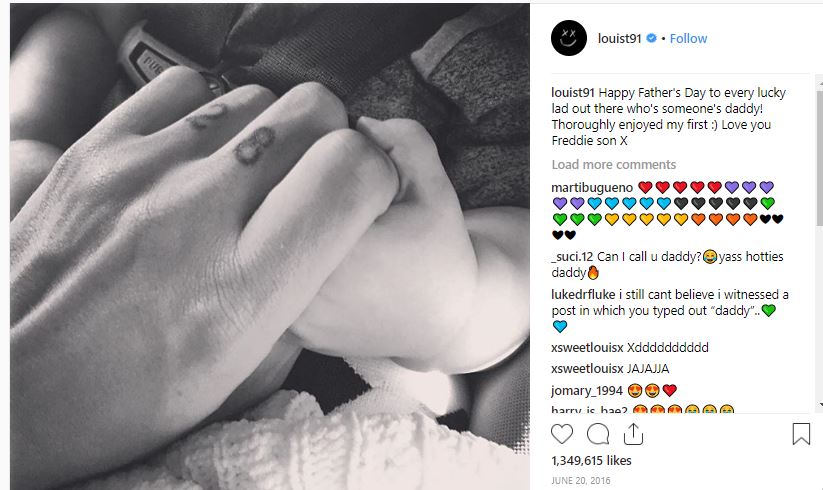The width and height of the screenshot is (823, 490).
Task: Go to jomary_1994 commenter profile
Action: [587, 391]
